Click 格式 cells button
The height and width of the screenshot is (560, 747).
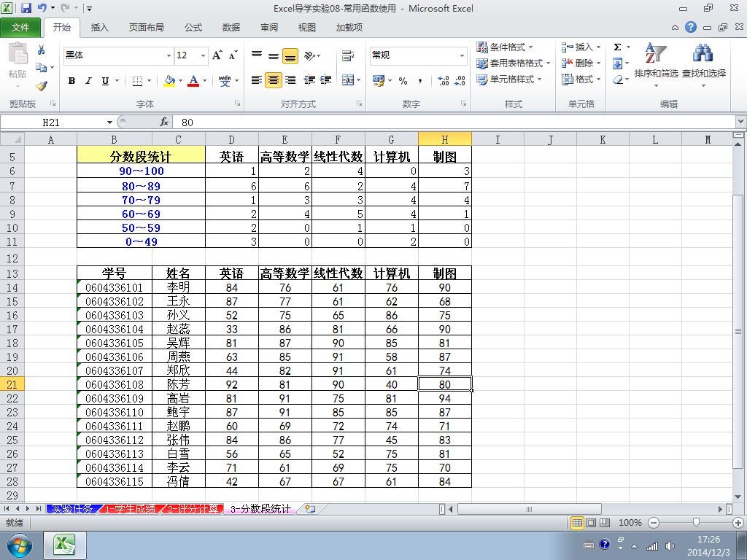(581, 79)
